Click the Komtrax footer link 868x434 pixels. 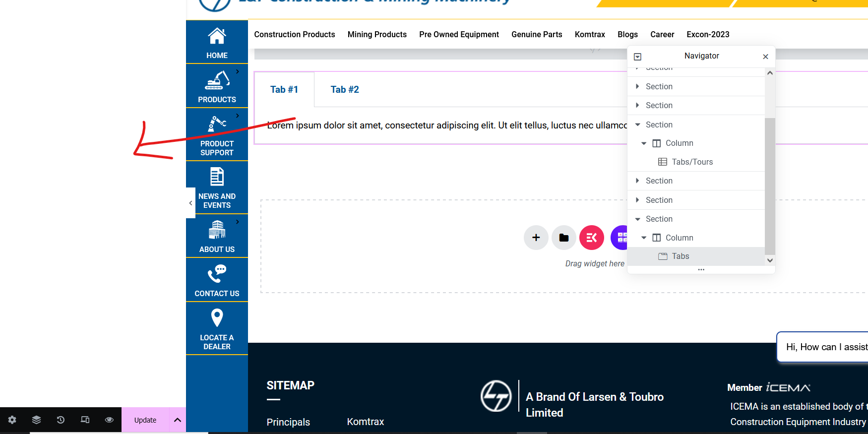tap(366, 422)
